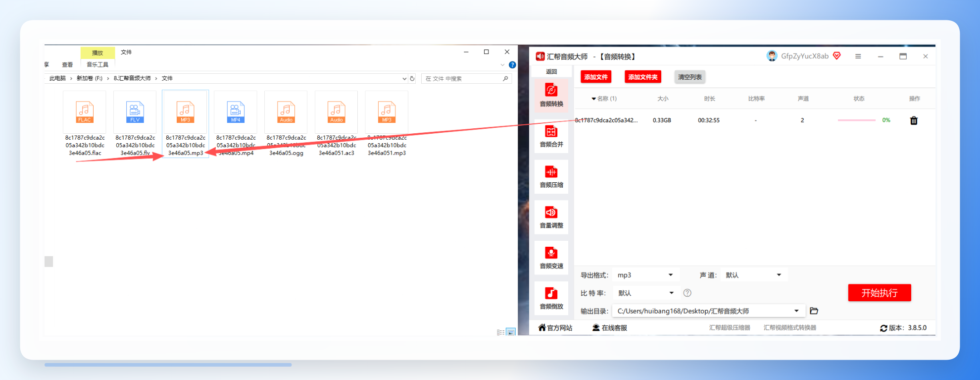The width and height of the screenshot is (980, 380).
Task: Click the 添加文件夹 button
Action: (643, 77)
